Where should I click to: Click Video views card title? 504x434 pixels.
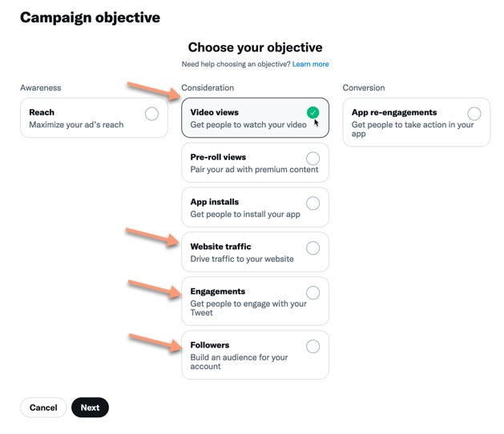(x=215, y=112)
